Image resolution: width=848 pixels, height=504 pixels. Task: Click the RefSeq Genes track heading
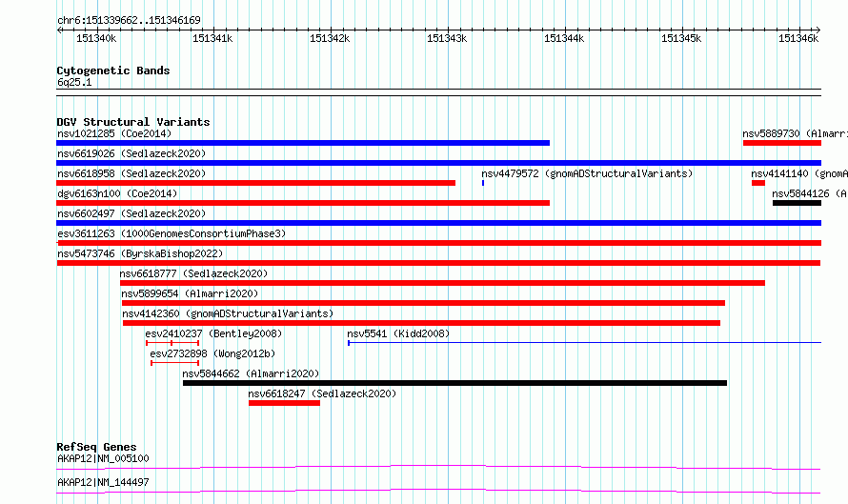[x=96, y=447]
